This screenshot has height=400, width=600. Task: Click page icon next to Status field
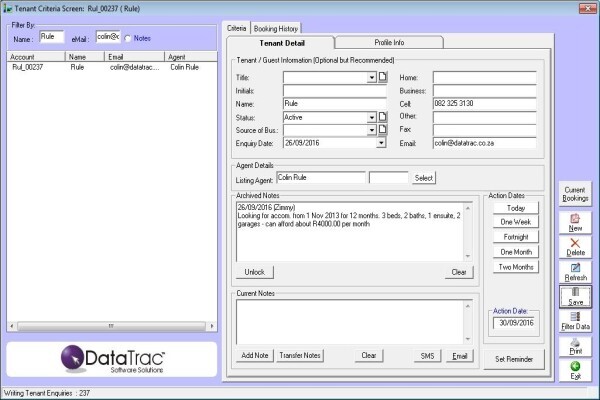click(383, 117)
